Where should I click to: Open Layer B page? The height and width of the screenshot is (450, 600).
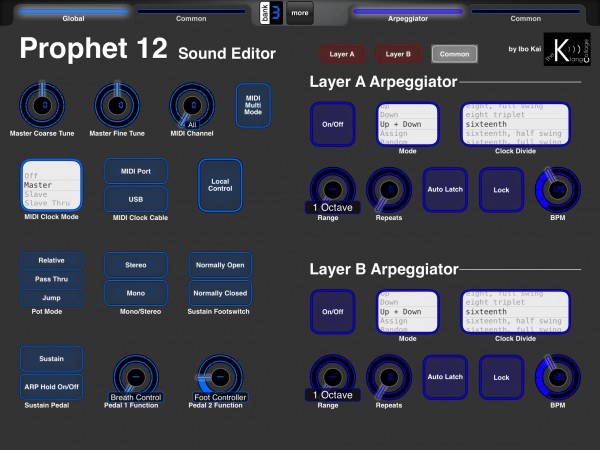pyautogui.click(x=398, y=54)
